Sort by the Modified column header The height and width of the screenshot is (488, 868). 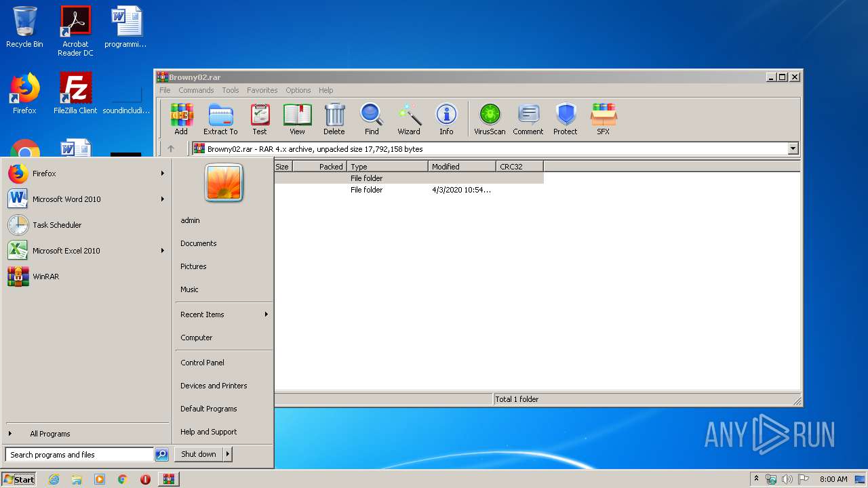pyautogui.click(x=462, y=167)
